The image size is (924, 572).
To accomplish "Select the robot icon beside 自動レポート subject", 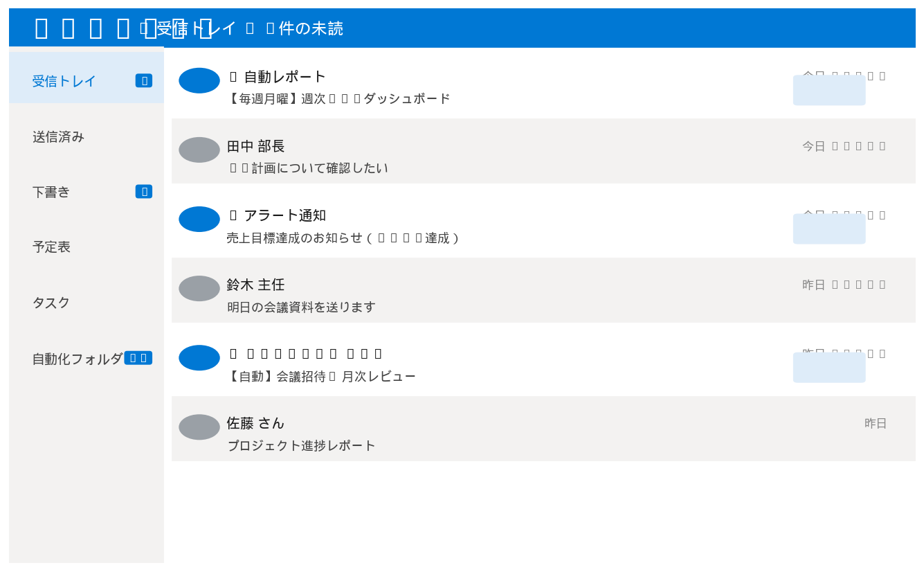I will pos(231,76).
